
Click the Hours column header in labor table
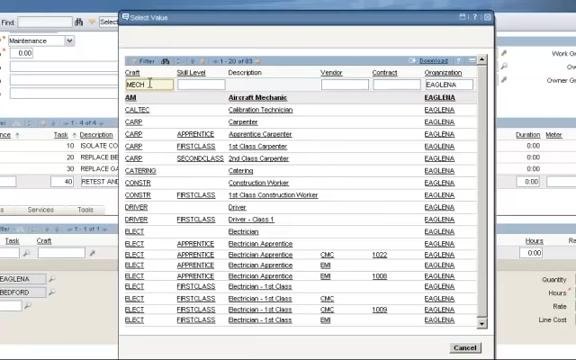pos(534,241)
